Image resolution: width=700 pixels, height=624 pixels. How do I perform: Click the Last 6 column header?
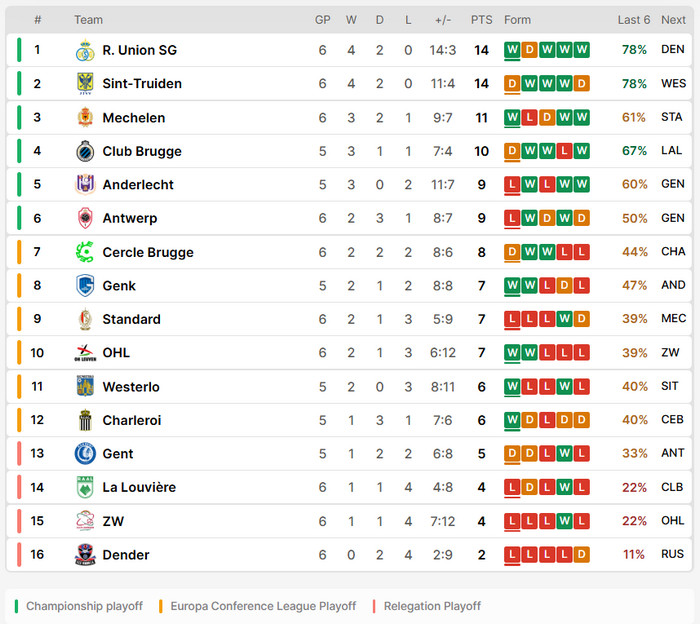coord(633,20)
